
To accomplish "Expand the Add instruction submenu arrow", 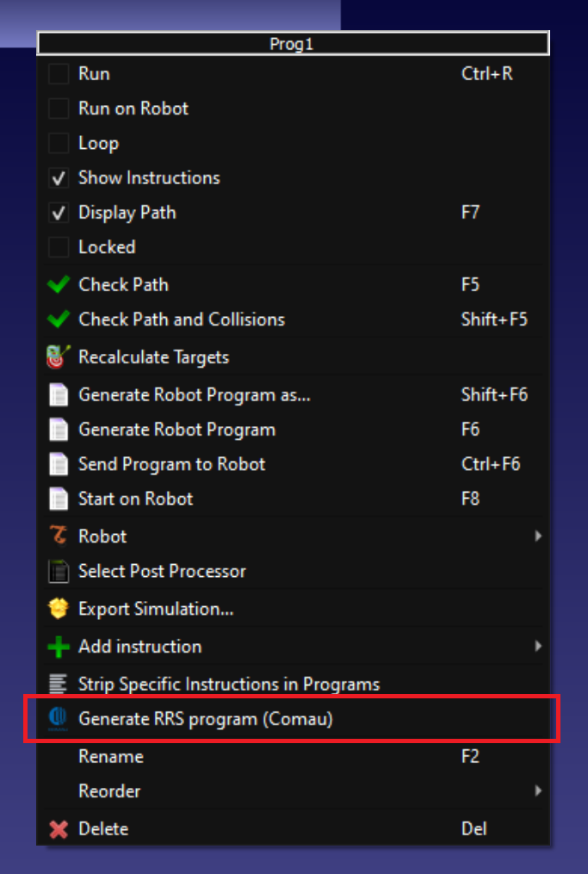I will [538, 646].
